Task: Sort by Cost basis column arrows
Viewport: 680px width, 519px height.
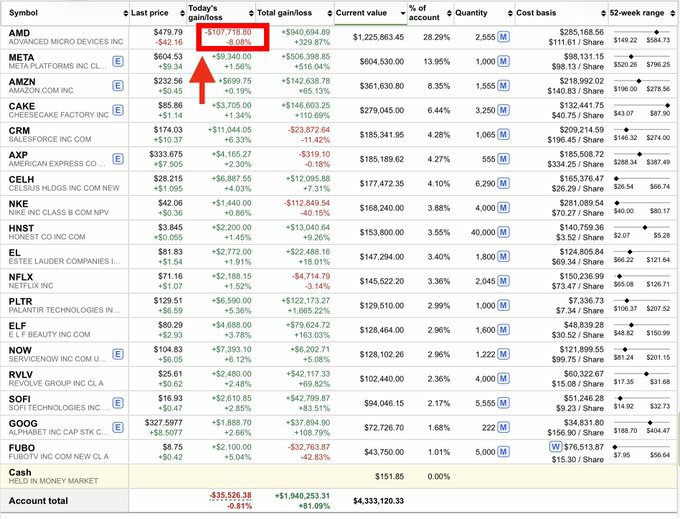Action: coord(603,13)
